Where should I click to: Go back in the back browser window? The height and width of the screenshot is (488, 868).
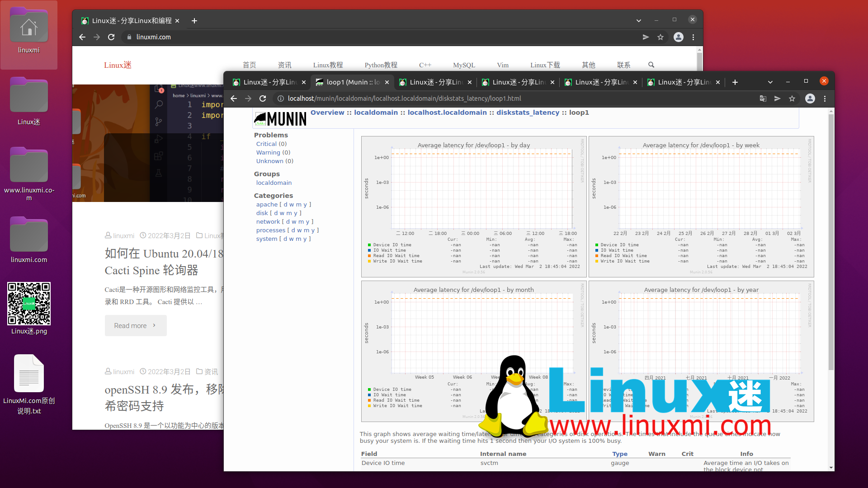(x=82, y=37)
